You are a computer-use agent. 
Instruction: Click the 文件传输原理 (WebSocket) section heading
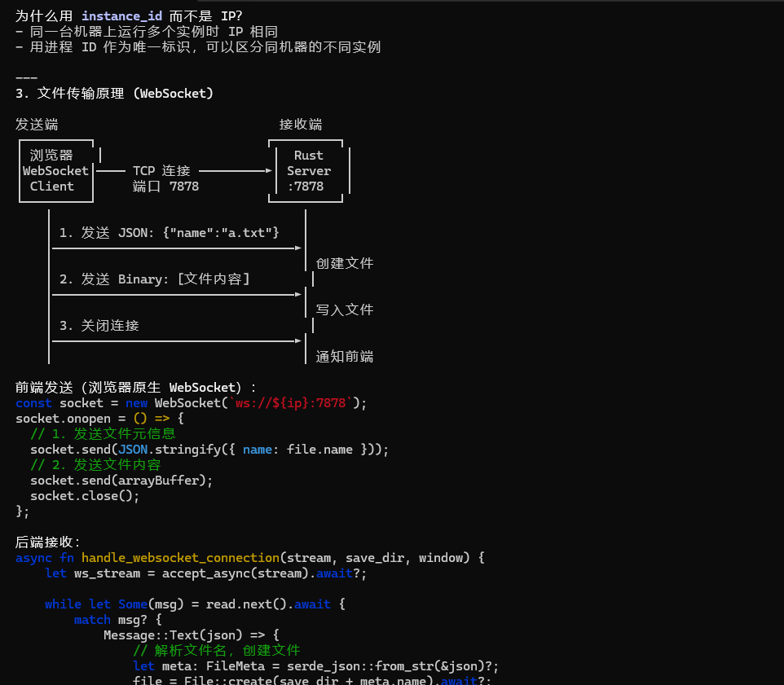point(114,94)
